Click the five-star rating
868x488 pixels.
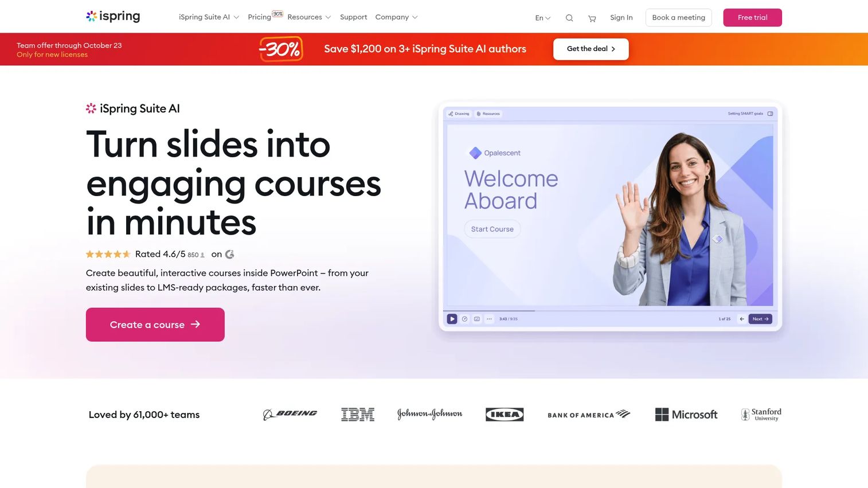[108, 254]
